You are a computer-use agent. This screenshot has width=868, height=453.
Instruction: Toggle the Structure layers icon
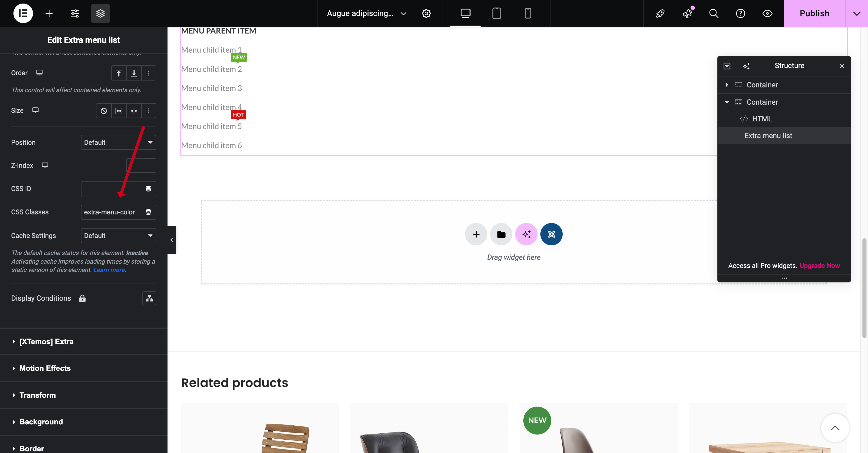click(100, 14)
